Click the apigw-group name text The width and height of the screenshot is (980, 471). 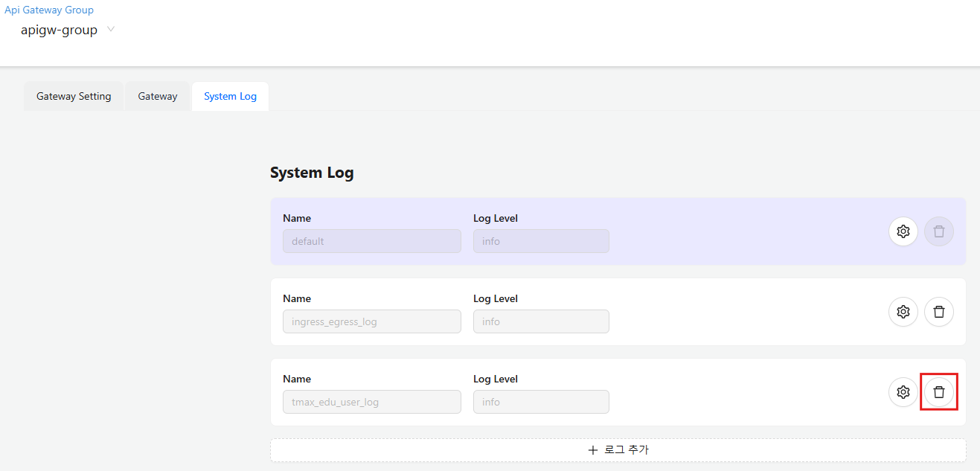pyautogui.click(x=59, y=31)
